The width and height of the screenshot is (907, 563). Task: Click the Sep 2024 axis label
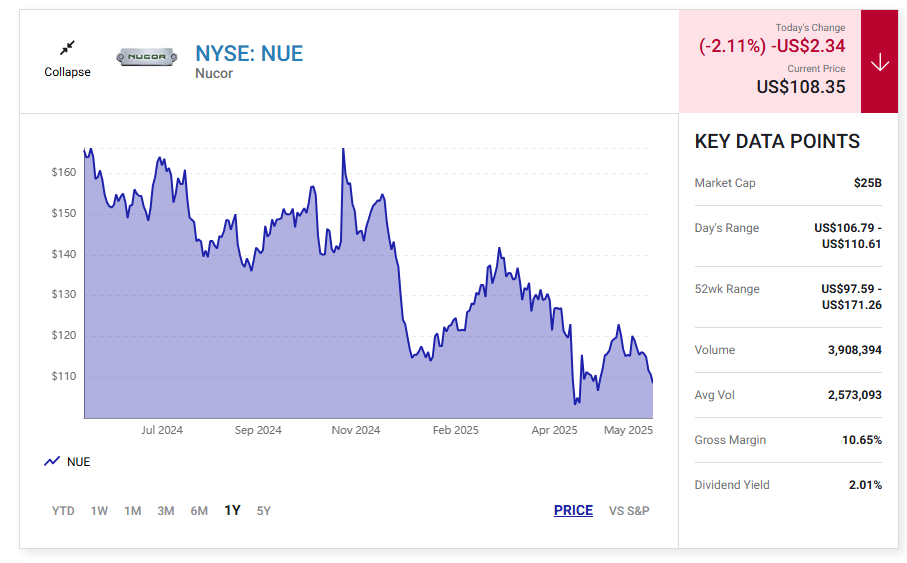pos(258,430)
